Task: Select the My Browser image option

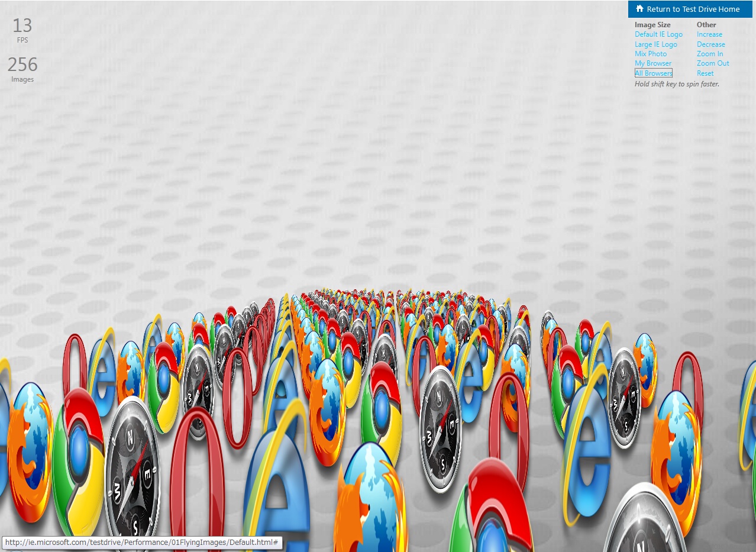Action: click(x=653, y=63)
